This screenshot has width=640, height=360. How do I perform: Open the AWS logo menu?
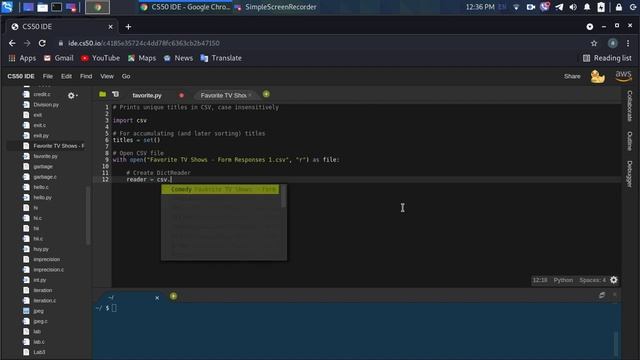623,76
